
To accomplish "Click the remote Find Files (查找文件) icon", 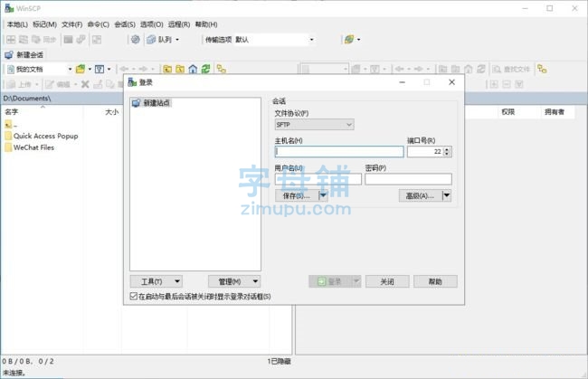I will (497, 69).
